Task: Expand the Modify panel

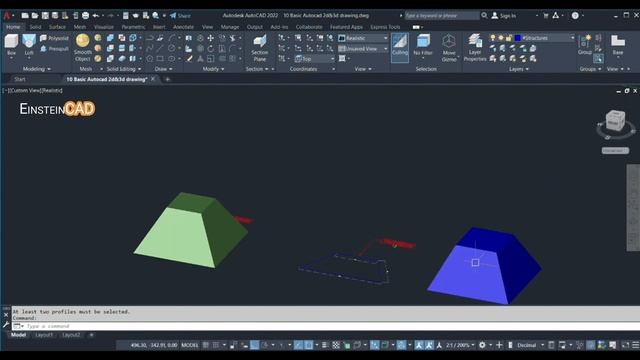Action: (213, 69)
